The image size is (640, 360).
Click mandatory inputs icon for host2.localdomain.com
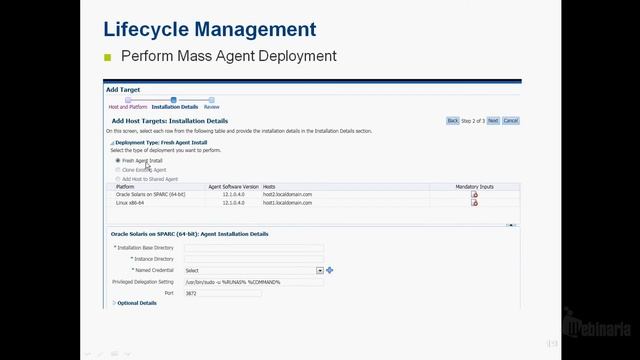coord(474,194)
